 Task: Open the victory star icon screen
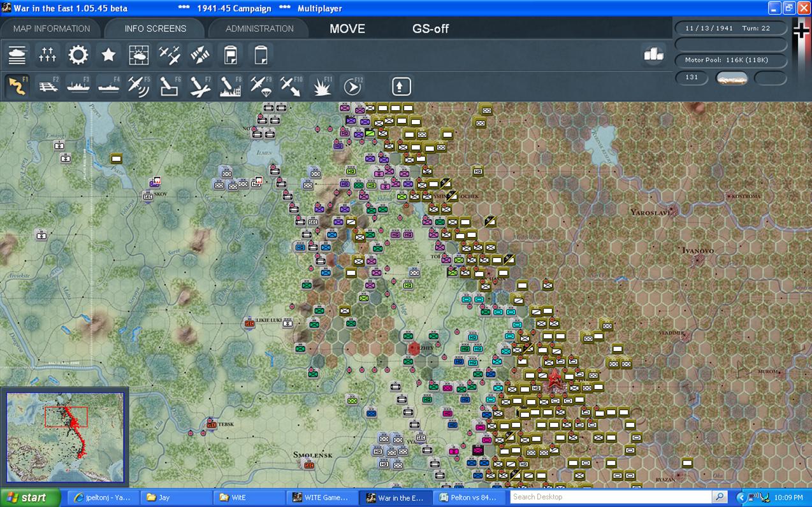(109, 55)
